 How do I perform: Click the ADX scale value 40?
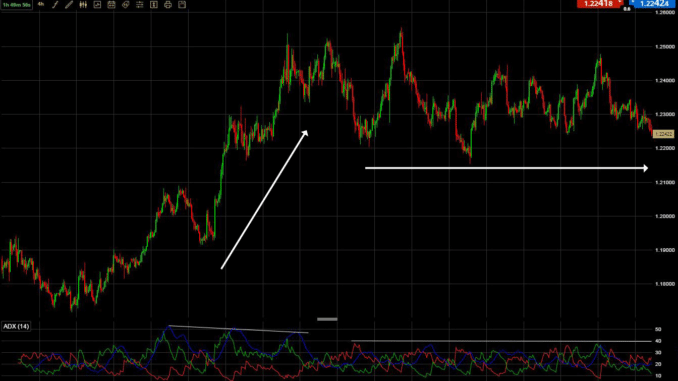pos(658,341)
